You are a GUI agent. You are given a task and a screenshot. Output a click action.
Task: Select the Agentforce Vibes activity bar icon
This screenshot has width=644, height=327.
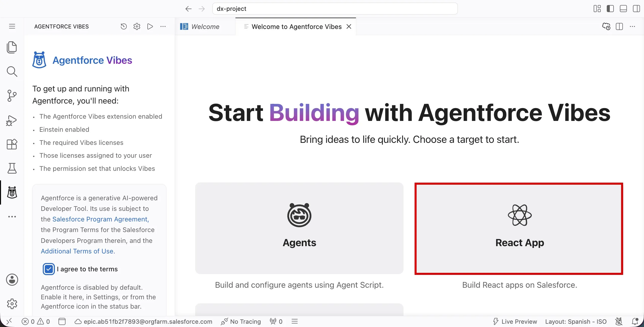[x=12, y=193]
